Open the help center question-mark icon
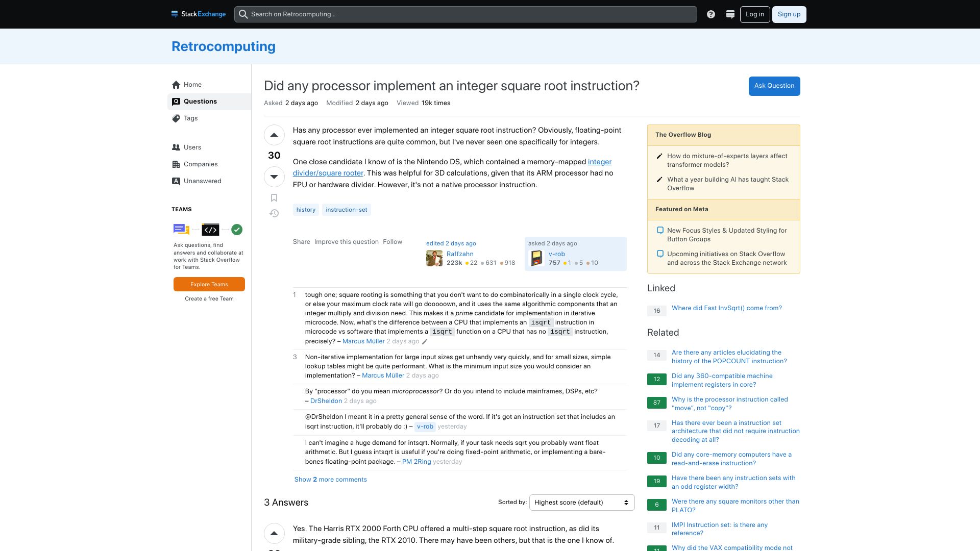The width and height of the screenshot is (980, 551). (711, 14)
